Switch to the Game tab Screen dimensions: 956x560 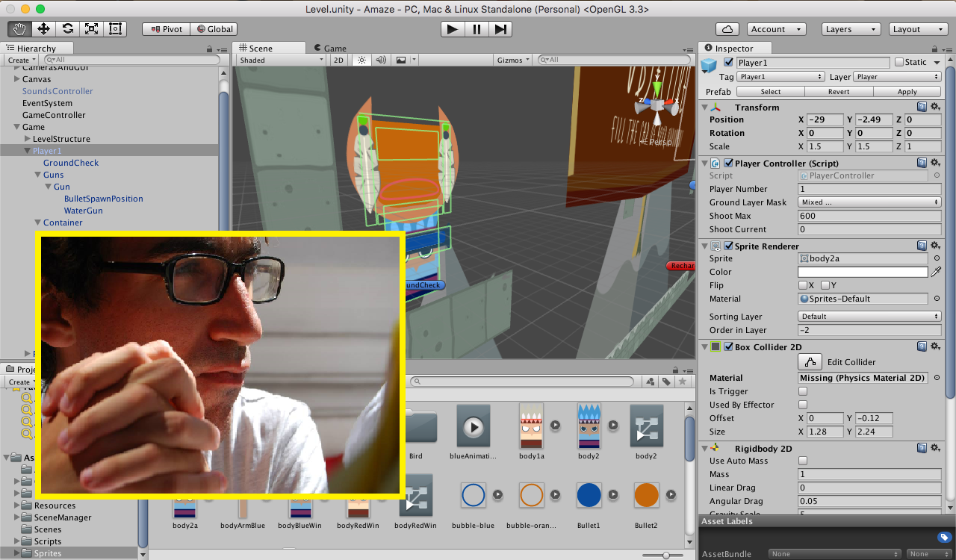coord(330,48)
